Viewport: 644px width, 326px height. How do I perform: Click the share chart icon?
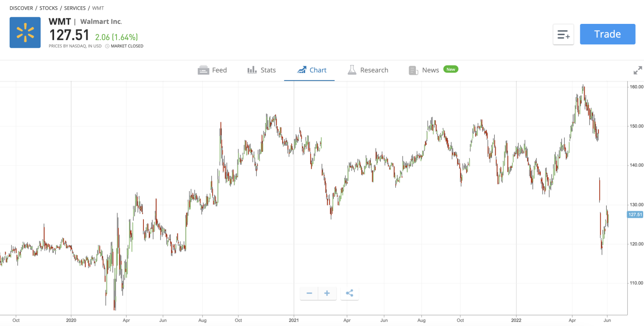[x=349, y=293]
